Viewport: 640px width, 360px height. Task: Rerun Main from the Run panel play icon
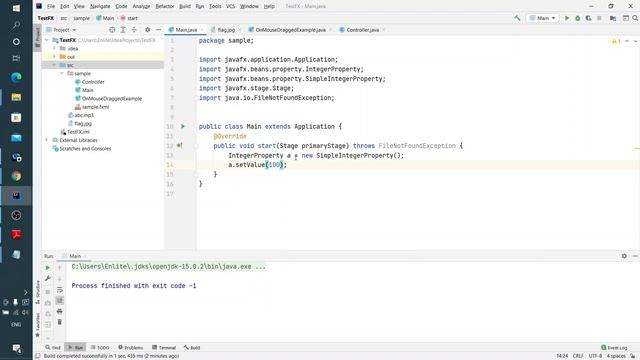click(x=48, y=268)
